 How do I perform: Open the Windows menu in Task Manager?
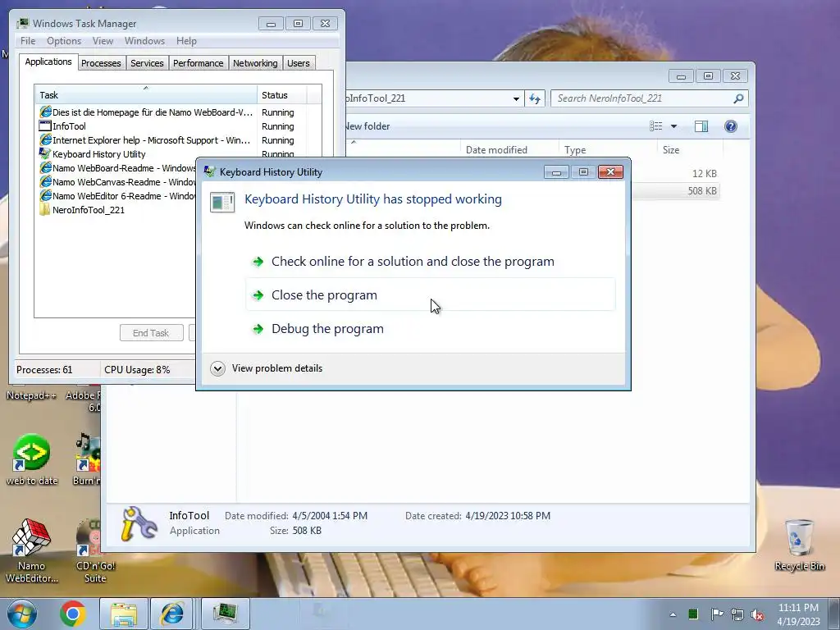click(x=144, y=41)
